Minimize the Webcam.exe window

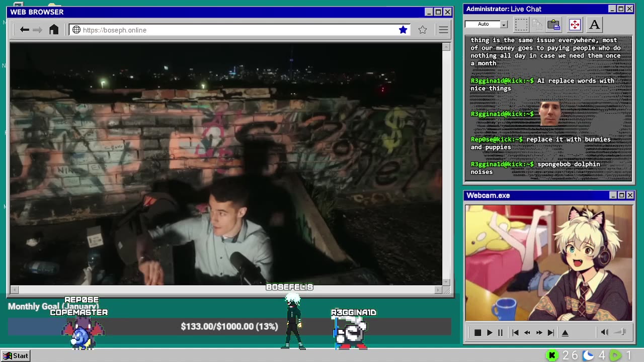(x=612, y=195)
